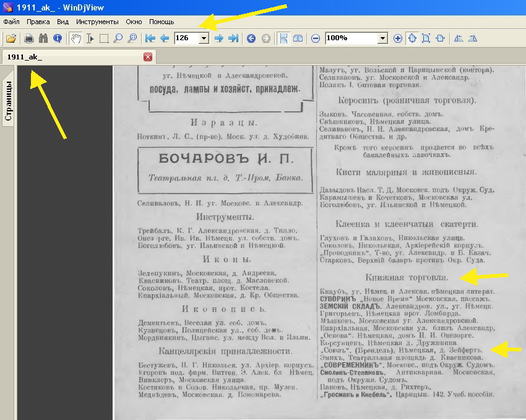Navigate back with the round blue arrow
Screen dimensions: 526x420
tap(251, 38)
